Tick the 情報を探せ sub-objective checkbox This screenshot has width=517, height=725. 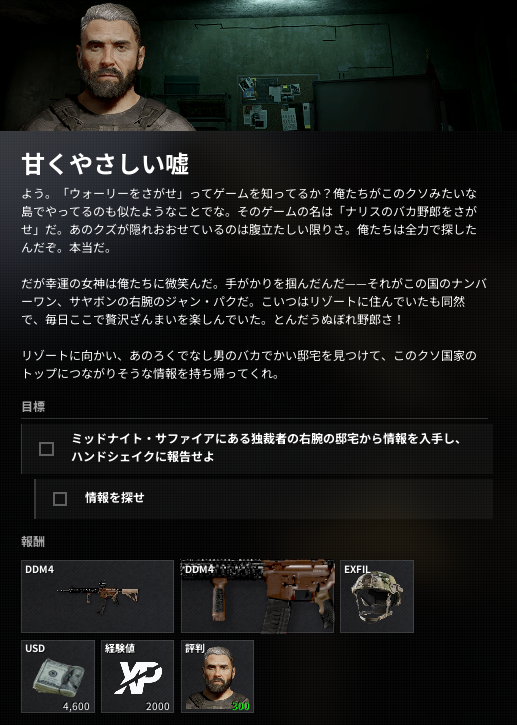pos(60,499)
